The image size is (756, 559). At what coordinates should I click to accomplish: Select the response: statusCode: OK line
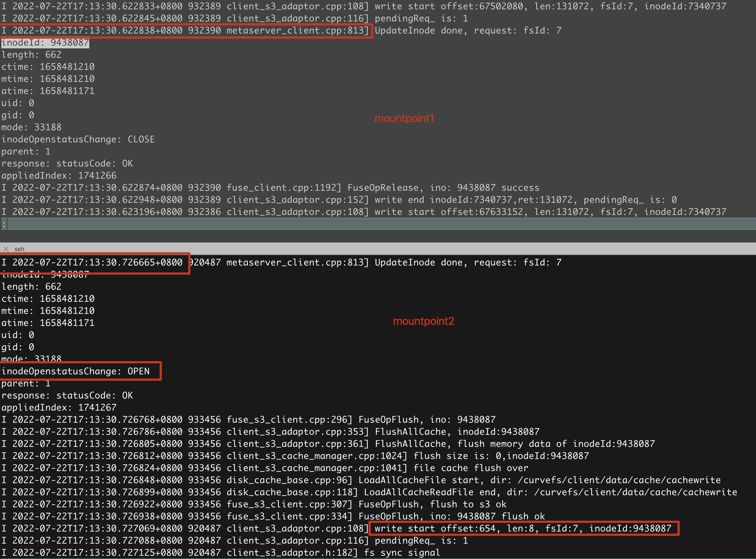point(67,164)
